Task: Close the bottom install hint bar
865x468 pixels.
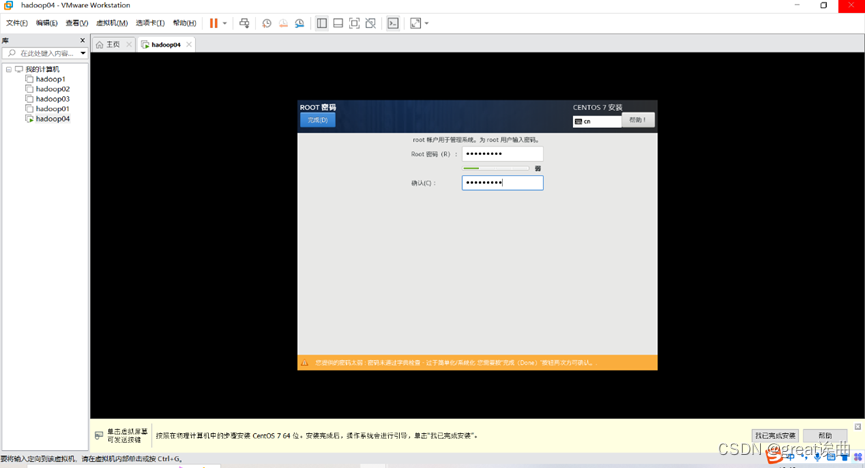Action: click(858, 427)
